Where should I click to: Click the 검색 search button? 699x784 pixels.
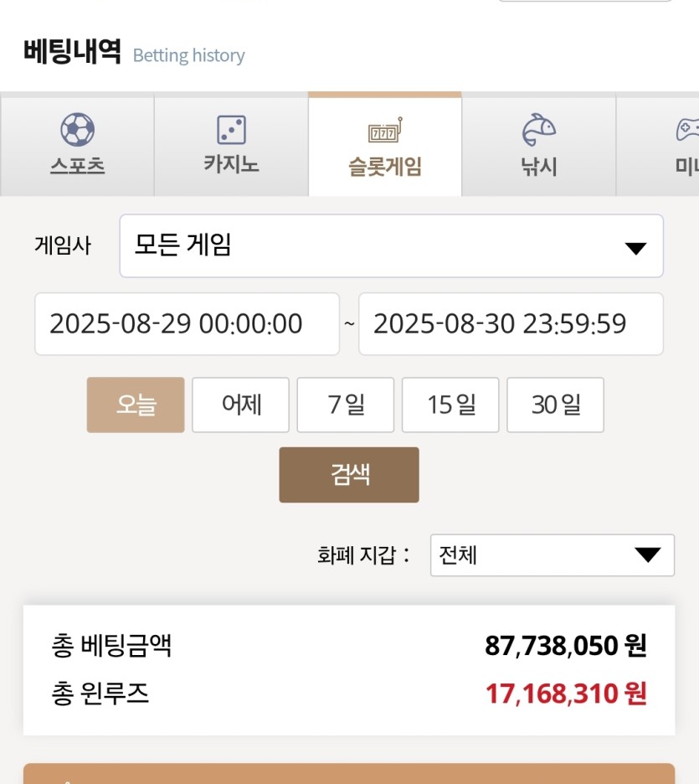pos(349,474)
